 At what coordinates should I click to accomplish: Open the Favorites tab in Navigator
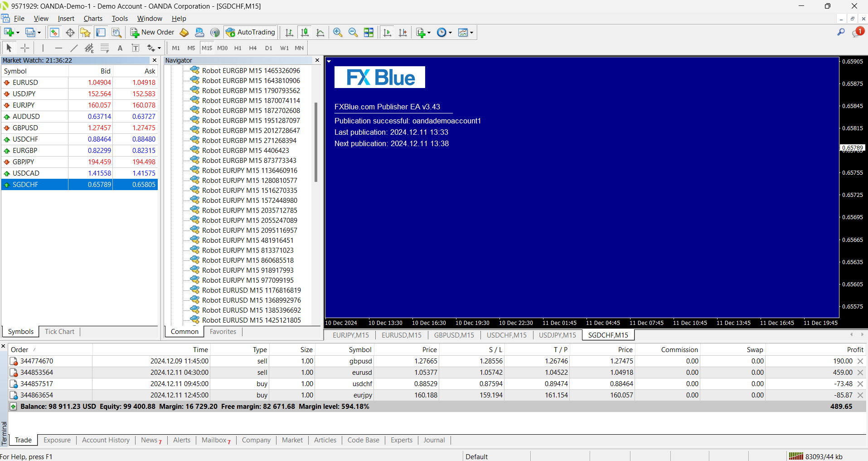coord(223,332)
